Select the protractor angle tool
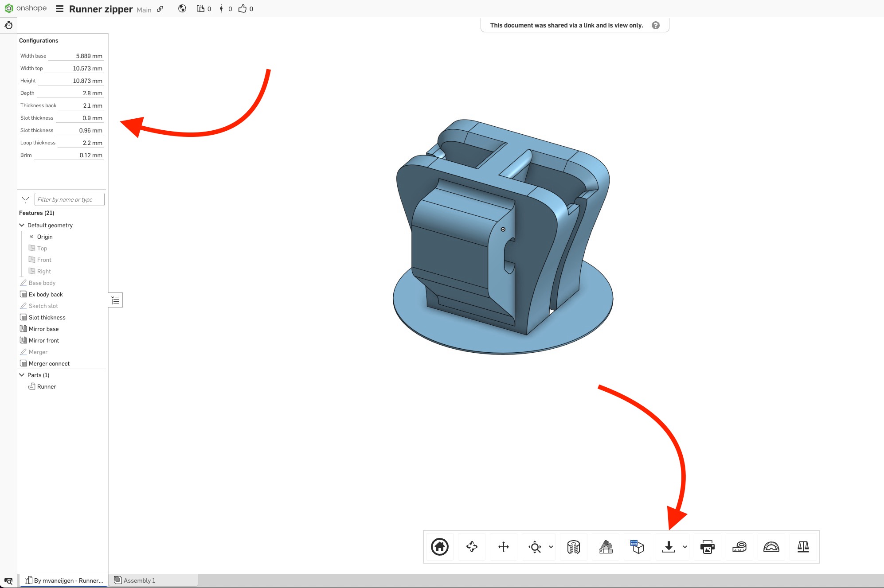 (x=771, y=547)
